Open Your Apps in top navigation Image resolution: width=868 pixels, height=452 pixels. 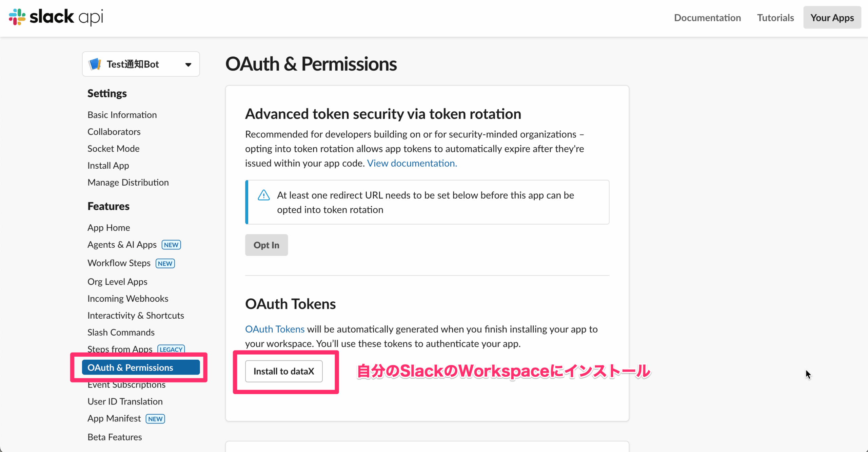coord(832,17)
